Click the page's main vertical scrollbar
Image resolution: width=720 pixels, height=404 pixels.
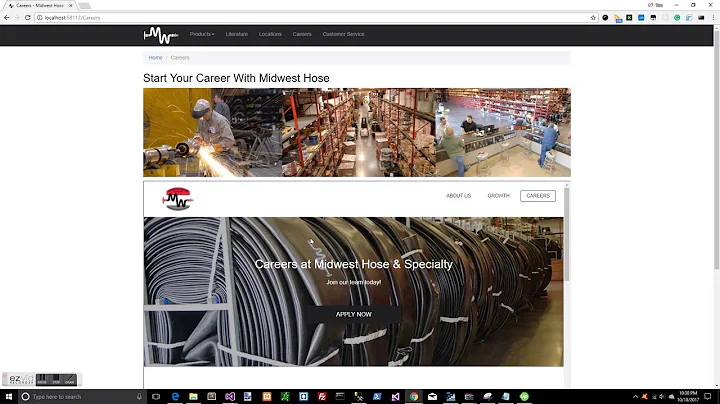coord(717,149)
